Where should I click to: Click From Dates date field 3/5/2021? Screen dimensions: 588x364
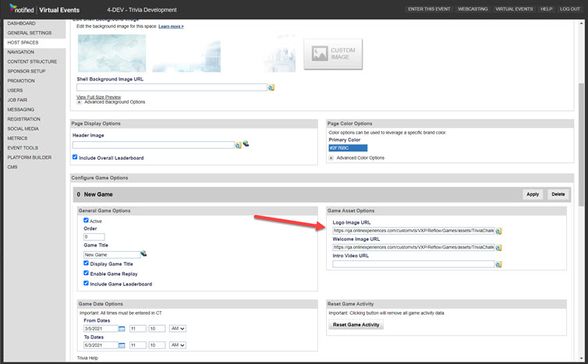coord(101,329)
